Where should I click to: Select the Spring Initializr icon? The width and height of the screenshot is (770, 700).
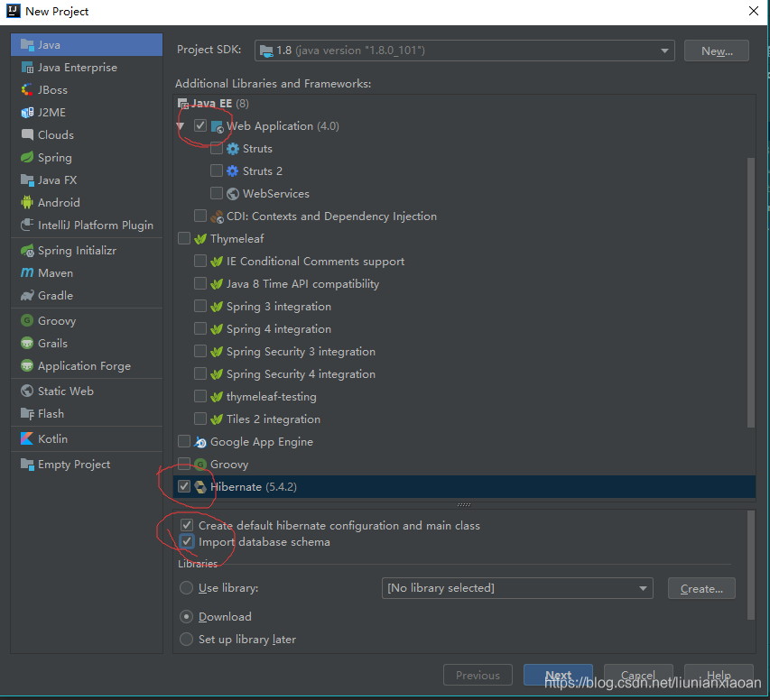27,251
